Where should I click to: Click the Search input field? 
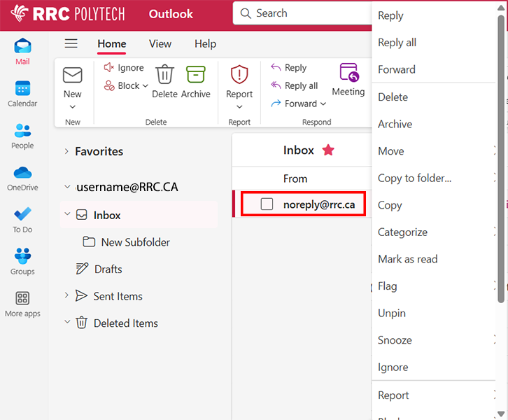coord(308,13)
